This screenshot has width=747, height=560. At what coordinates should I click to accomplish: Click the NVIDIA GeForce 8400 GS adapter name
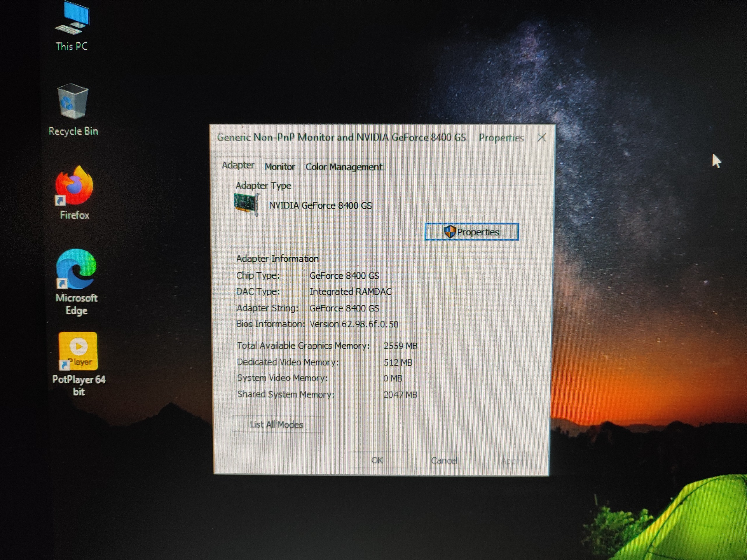coord(320,206)
